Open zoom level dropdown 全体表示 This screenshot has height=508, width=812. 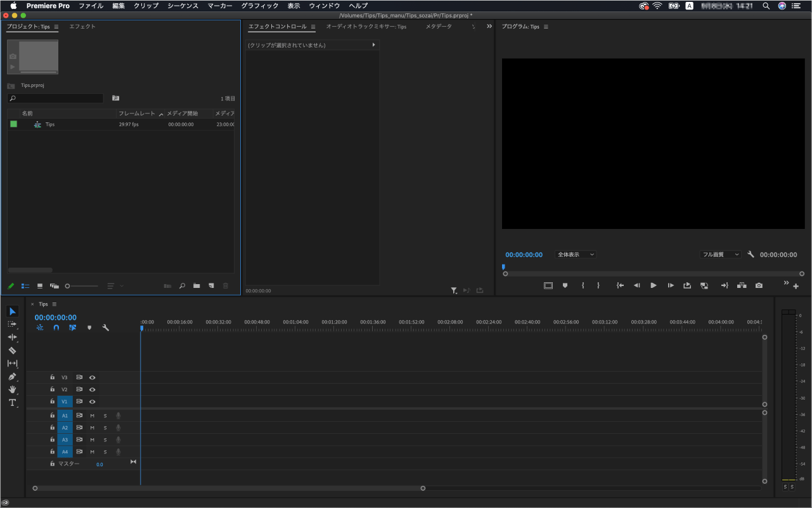pyautogui.click(x=576, y=254)
